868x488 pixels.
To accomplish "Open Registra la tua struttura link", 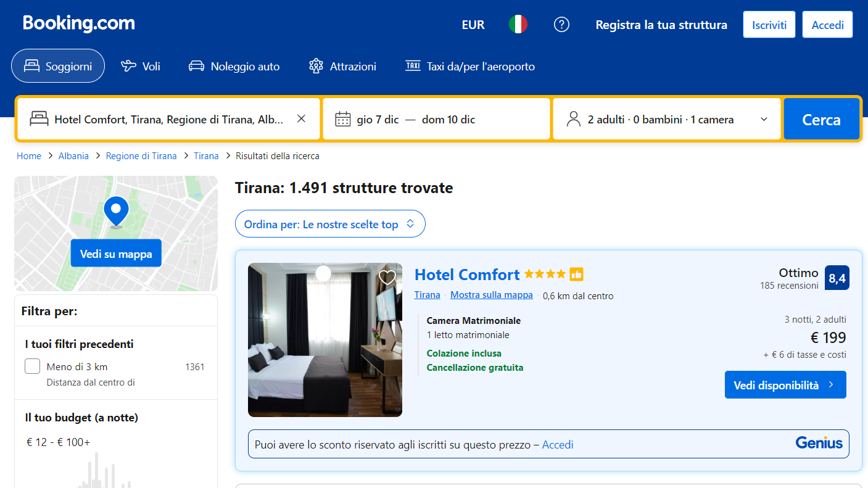I will [661, 25].
